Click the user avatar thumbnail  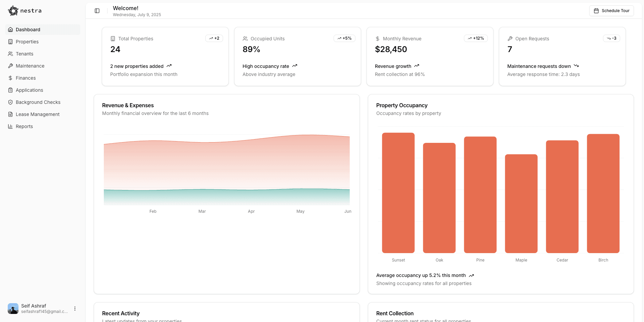click(13, 309)
